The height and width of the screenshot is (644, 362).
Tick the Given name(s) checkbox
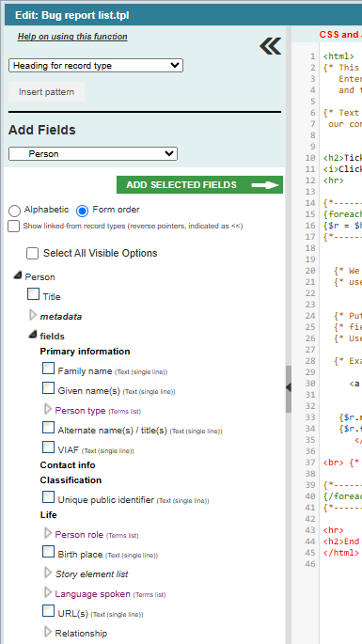(x=49, y=387)
